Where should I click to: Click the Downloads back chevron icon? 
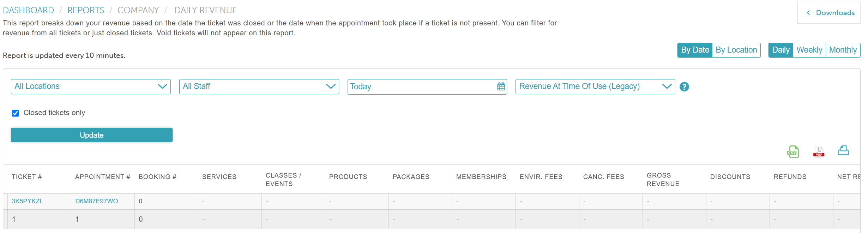click(808, 13)
